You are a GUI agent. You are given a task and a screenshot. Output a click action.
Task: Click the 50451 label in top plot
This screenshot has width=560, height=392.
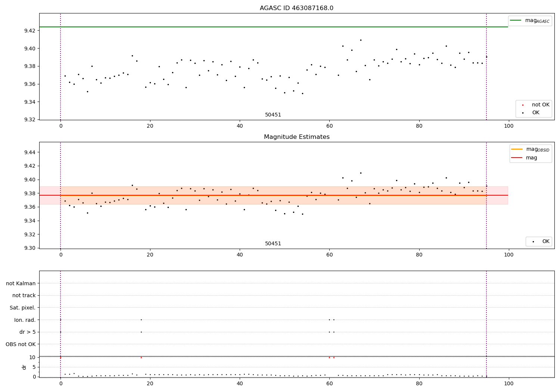pos(273,115)
